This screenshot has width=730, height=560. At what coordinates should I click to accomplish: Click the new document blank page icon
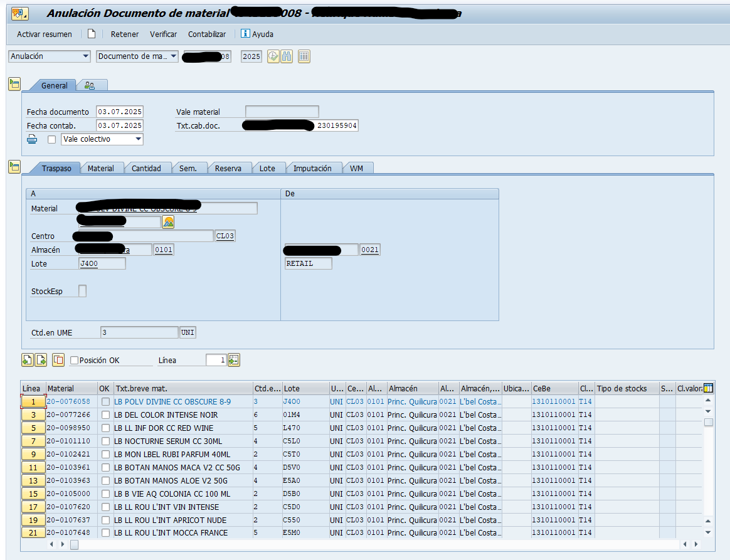pyautogui.click(x=92, y=34)
